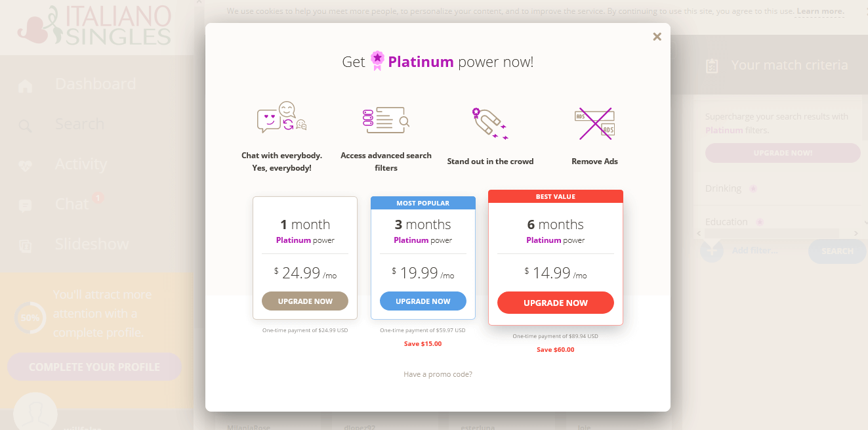Open Chat in the sidebar

point(72,204)
